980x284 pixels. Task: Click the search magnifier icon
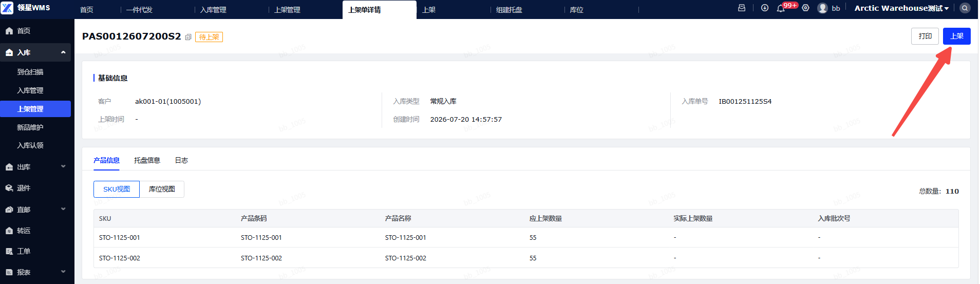(965, 8)
